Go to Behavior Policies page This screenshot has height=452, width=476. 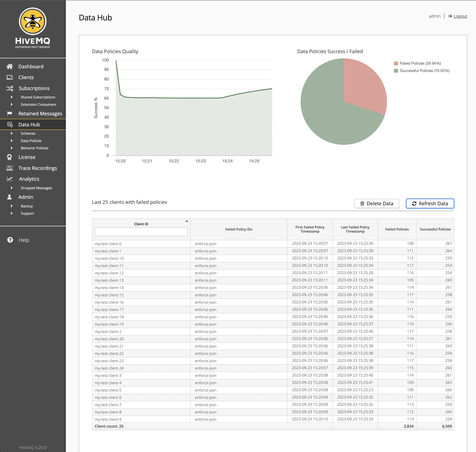click(34, 148)
